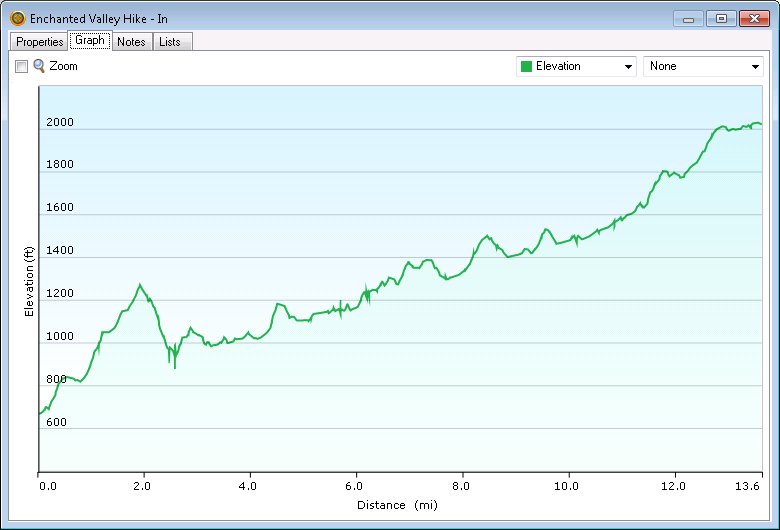Click the Elevation (ft) axis title

pos(29,281)
